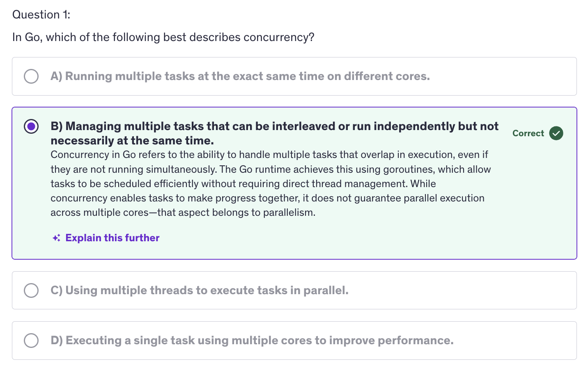The width and height of the screenshot is (588, 375).
Task: Choose the radio button for option C
Action: [x=31, y=290]
